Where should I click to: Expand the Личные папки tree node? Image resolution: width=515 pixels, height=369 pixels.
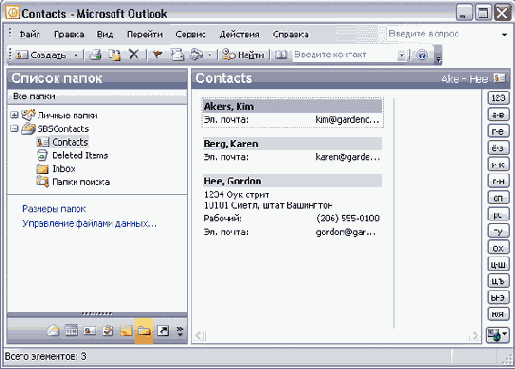pos(14,115)
